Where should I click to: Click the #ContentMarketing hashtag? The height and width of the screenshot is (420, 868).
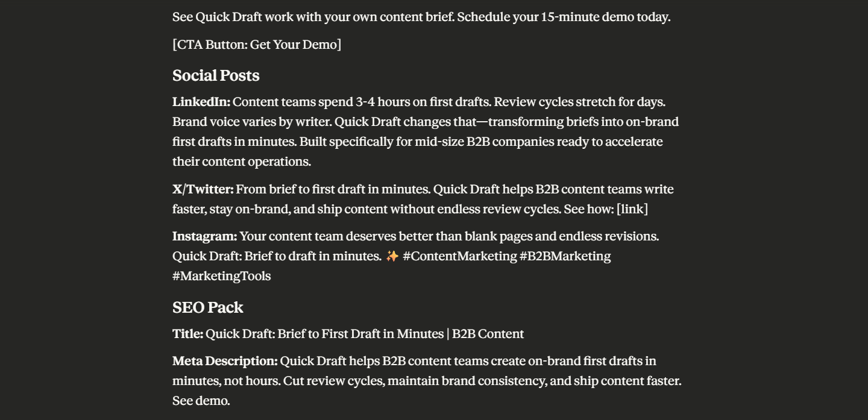click(459, 256)
